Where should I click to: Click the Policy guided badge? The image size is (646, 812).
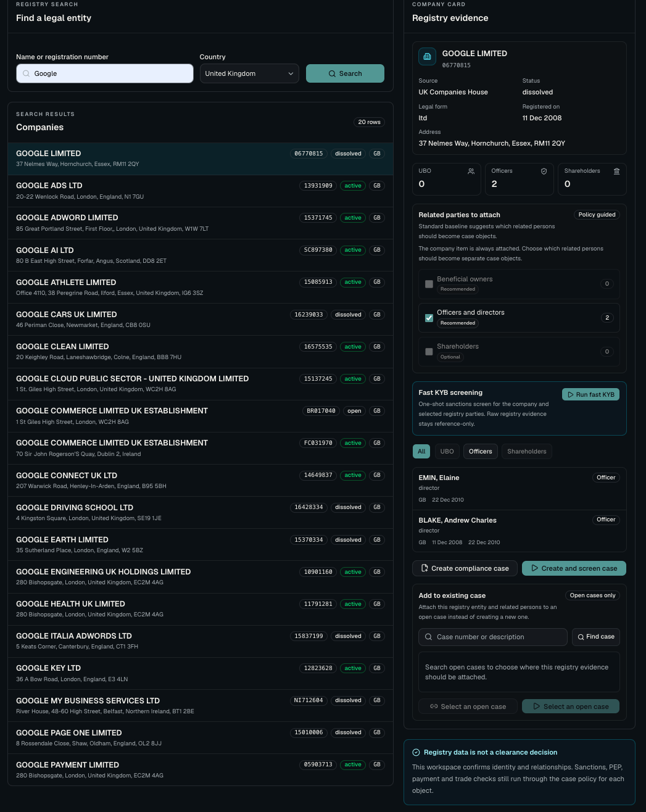tap(597, 215)
